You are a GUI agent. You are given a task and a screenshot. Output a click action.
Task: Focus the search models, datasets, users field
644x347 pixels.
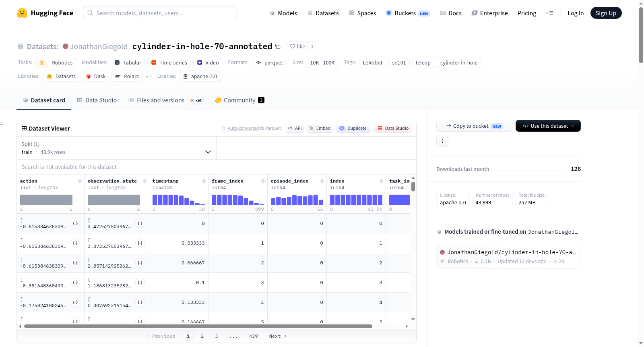click(160, 13)
